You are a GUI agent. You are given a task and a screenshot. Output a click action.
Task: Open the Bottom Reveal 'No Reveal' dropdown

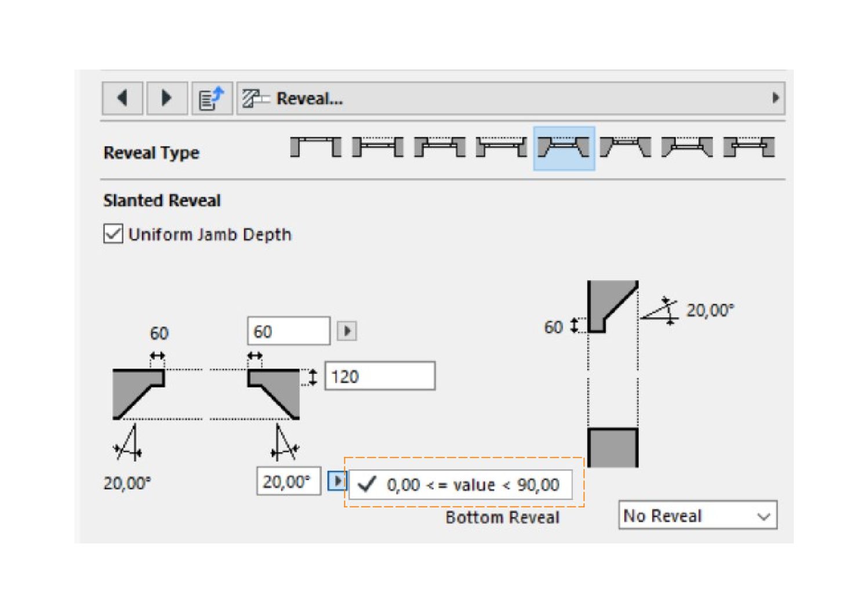tap(698, 515)
